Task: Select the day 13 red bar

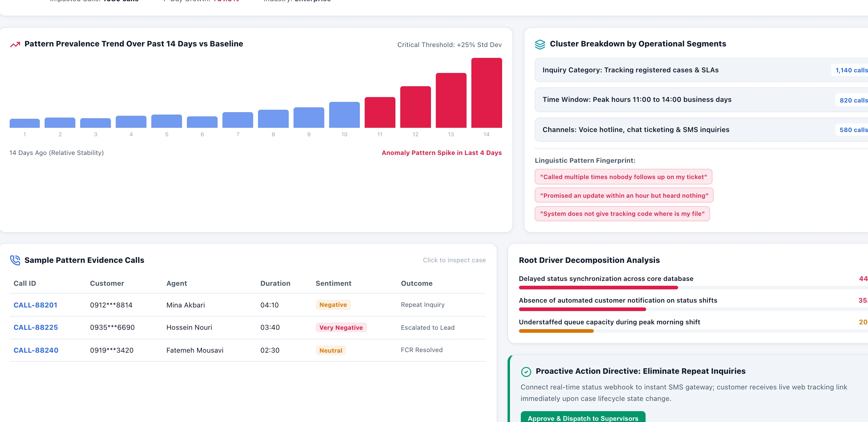Action: pyautogui.click(x=451, y=100)
